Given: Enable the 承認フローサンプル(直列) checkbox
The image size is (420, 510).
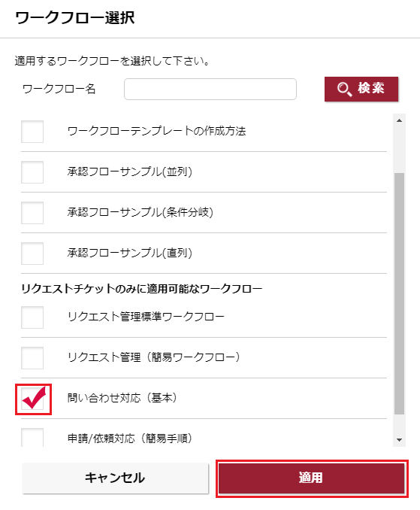Looking at the screenshot, I should coord(32,253).
